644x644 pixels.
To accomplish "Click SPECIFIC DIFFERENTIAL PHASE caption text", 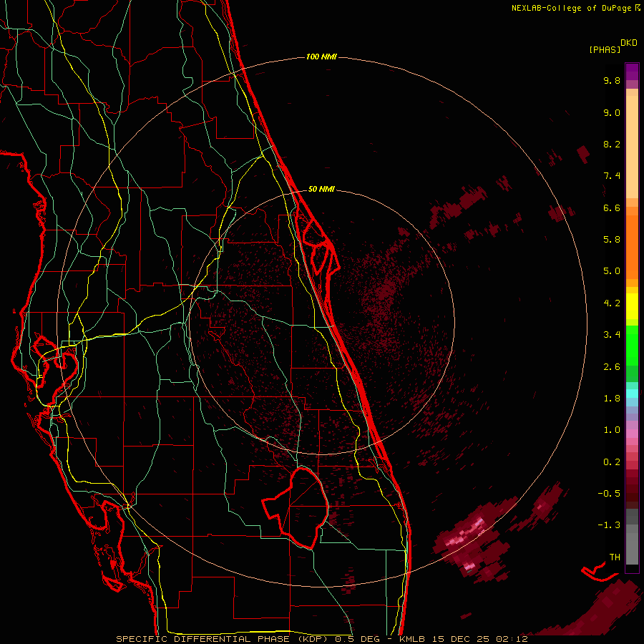I will (203, 639).
